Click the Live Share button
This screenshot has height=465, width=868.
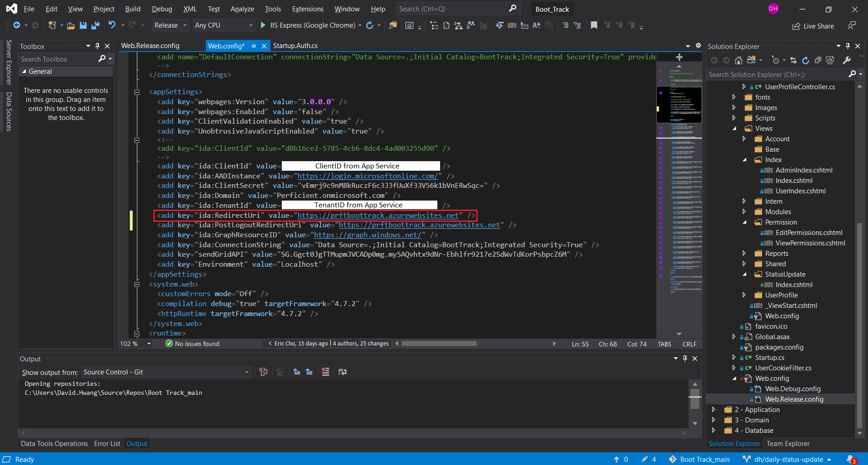tap(813, 26)
